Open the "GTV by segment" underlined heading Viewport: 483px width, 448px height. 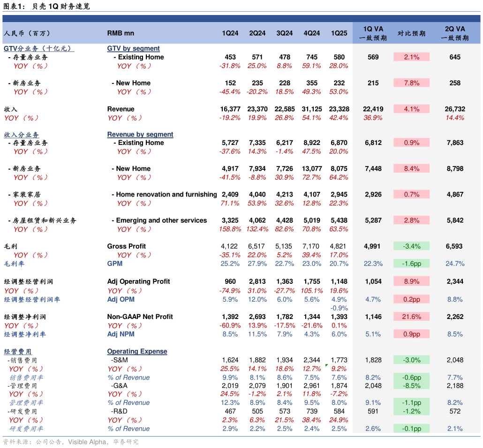point(133,48)
